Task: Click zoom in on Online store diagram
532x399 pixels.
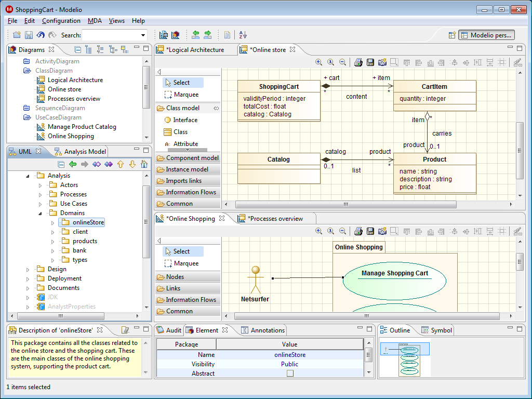Action: (318, 62)
